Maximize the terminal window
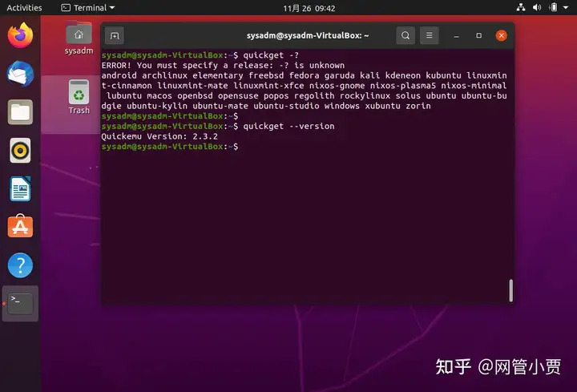Viewport: 577px width, 392px height. click(478, 36)
